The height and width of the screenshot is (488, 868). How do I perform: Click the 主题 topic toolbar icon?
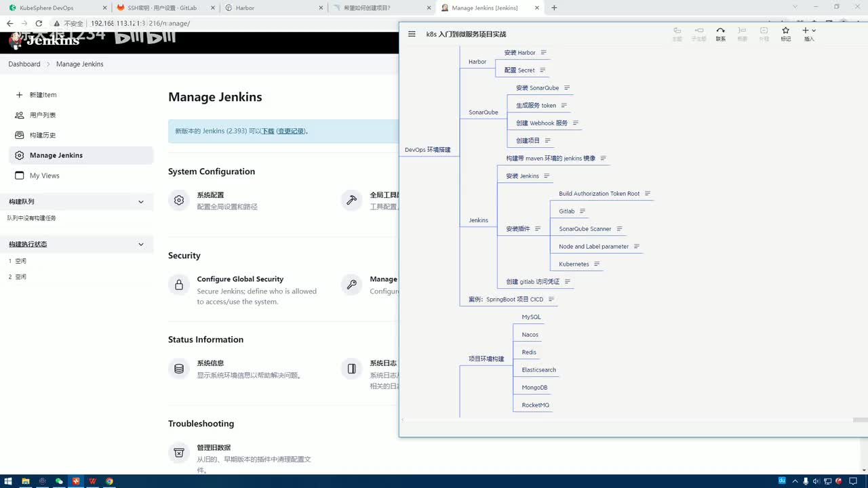point(677,34)
